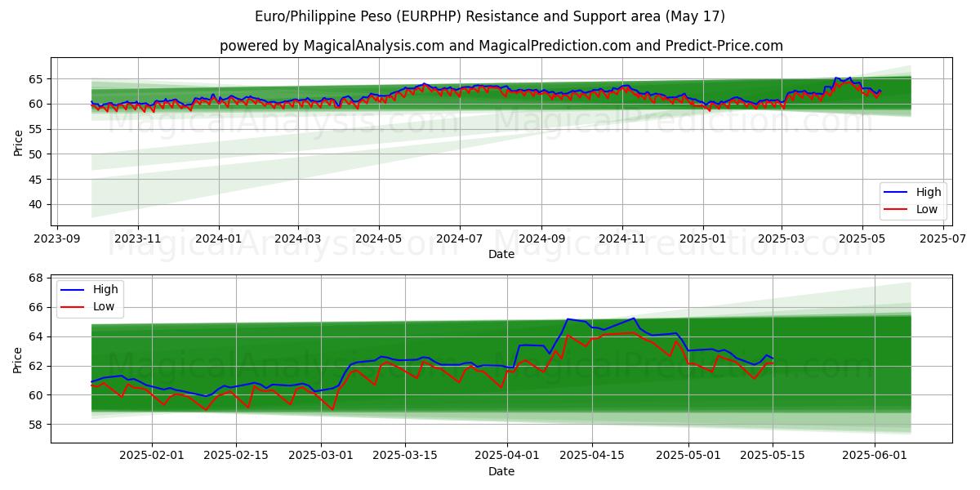Click the '2025-05-01' date tick label
This screenshot has height=490, width=980.
click(x=688, y=455)
